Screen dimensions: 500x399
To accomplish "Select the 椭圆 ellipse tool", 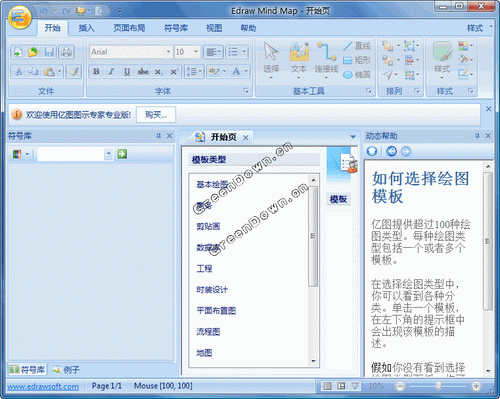I will pyautogui.click(x=357, y=75).
